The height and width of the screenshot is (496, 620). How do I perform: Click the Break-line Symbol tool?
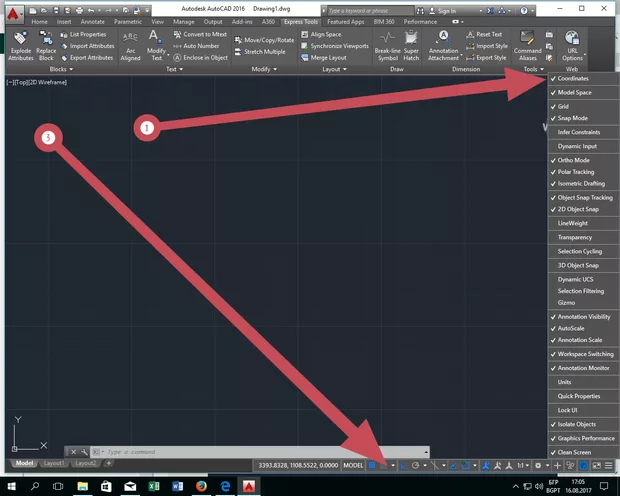387,47
